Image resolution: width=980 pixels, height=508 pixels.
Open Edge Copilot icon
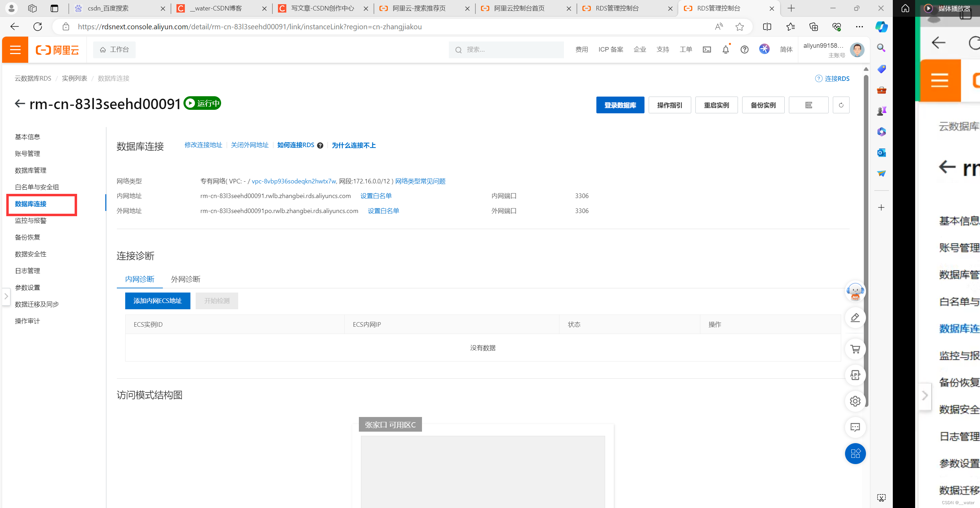(x=881, y=26)
